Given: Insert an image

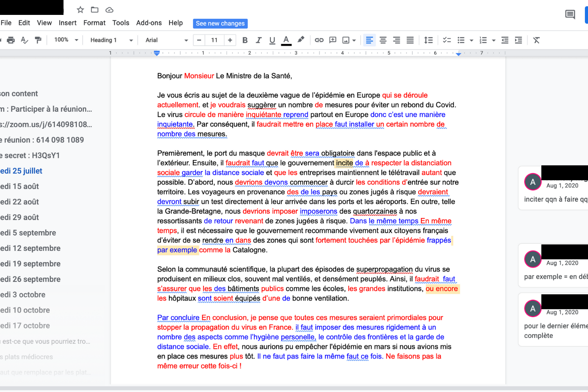Looking at the screenshot, I should coord(346,40).
